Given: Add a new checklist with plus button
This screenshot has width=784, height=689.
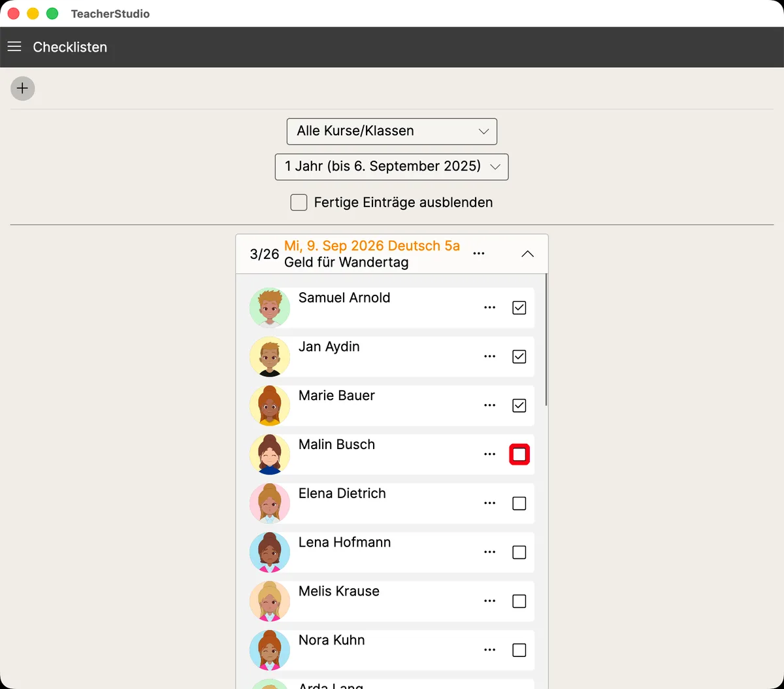Looking at the screenshot, I should pyautogui.click(x=23, y=88).
